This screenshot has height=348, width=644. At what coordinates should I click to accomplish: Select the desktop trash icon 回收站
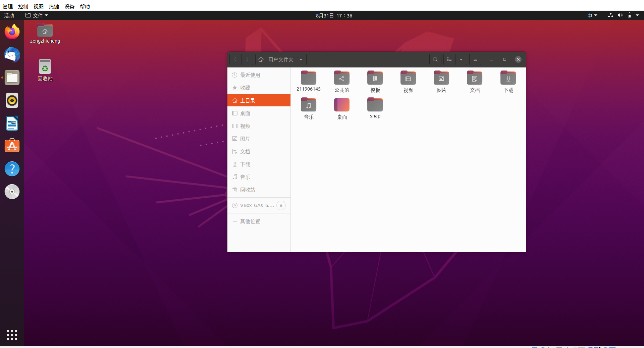(45, 70)
